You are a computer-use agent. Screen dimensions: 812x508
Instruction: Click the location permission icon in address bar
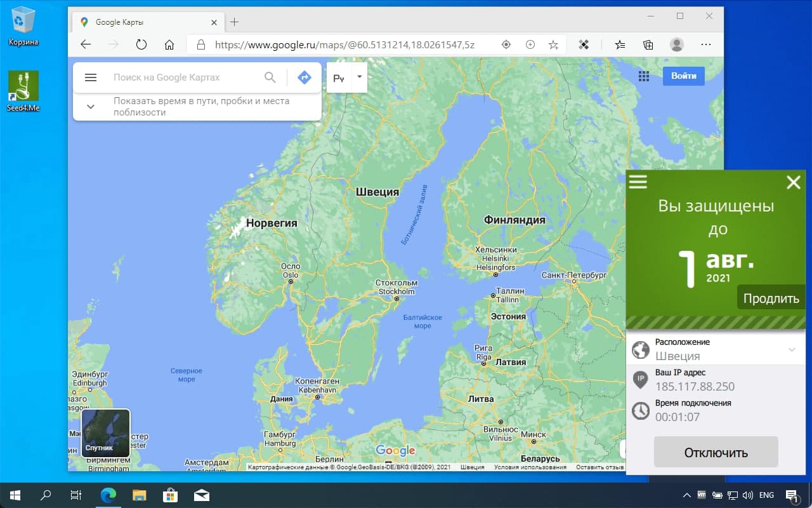[506, 44]
